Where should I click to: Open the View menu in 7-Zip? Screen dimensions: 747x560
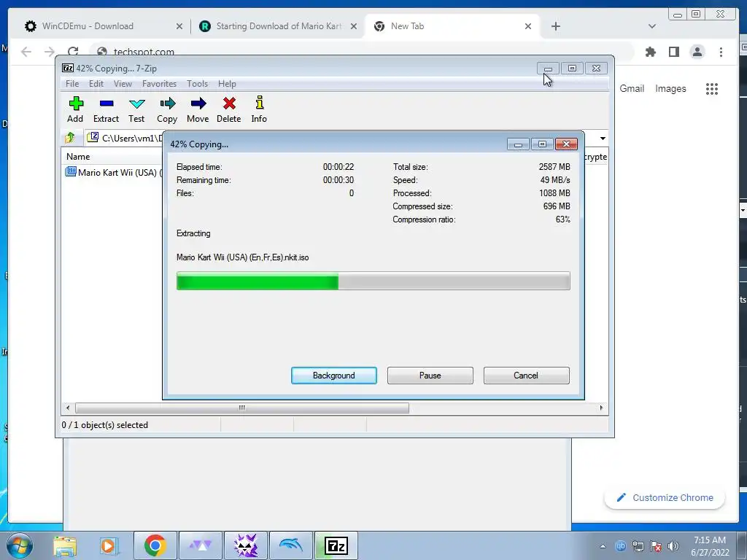point(123,84)
